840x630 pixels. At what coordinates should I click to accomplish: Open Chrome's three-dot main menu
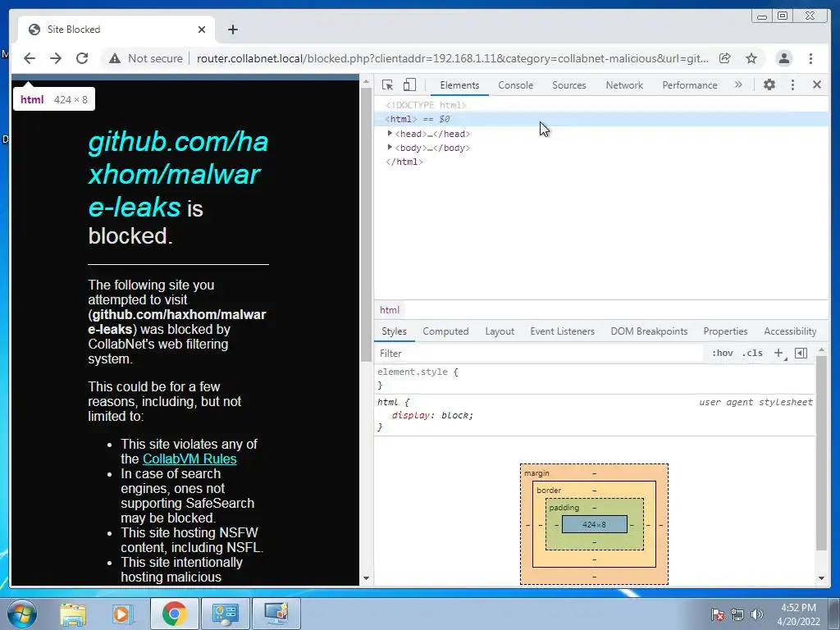(810, 58)
